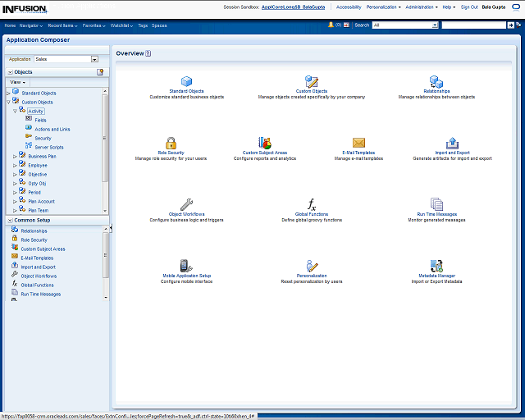Collapse the Common Setup panel section
Viewport: 525px width, 420px height.
tap(8, 221)
